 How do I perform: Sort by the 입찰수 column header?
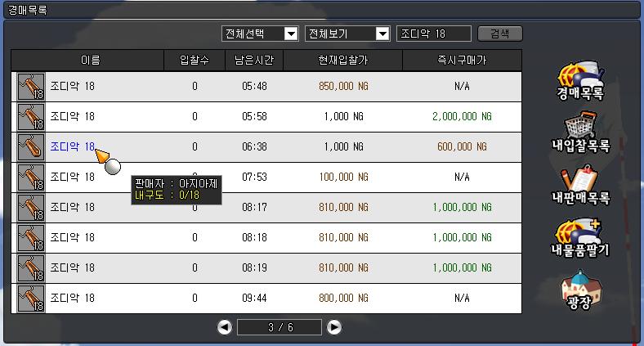[195, 61]
